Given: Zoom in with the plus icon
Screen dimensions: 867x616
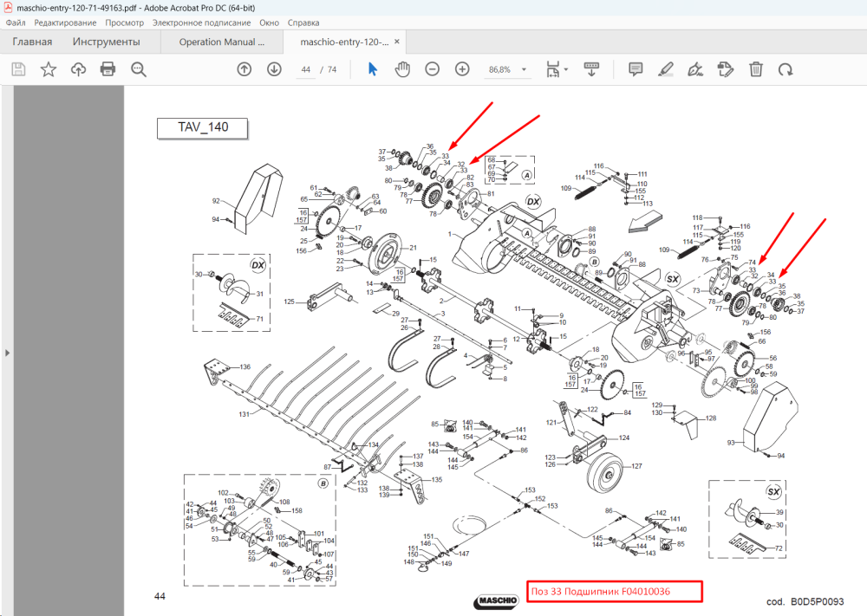Looking at the screenshot, I should (462, 69).
